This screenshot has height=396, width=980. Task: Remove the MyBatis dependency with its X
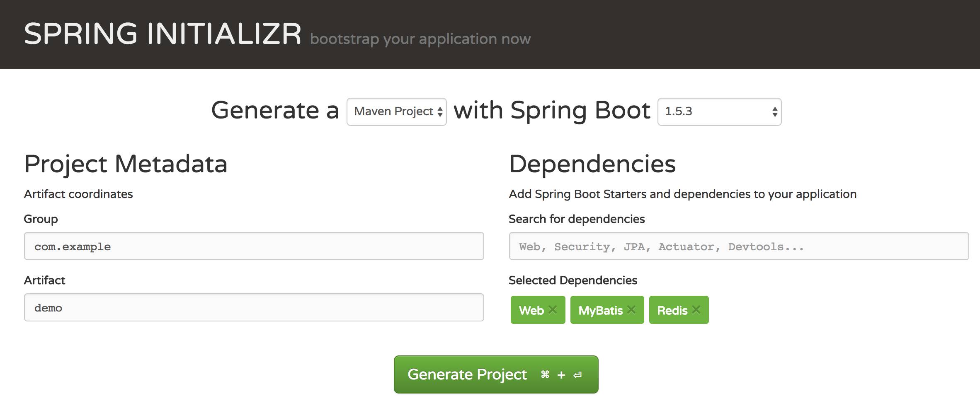(x=631, y=310)
